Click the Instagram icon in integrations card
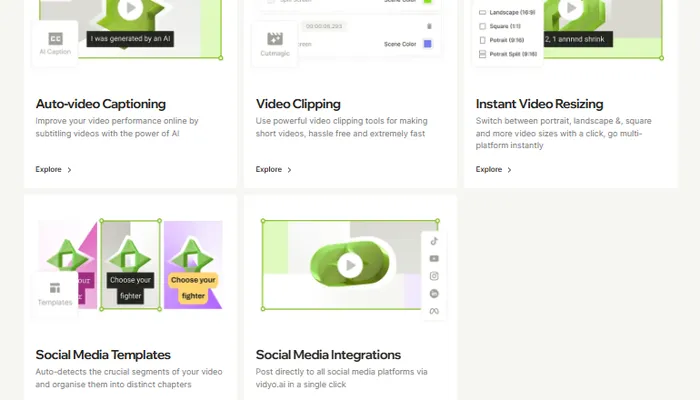The height and width of the screenshot is (400, 700). [x=434, y=276]
